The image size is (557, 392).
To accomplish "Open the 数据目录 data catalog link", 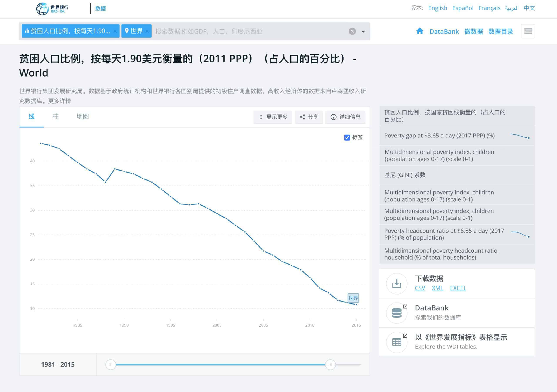I will [500, 32].
